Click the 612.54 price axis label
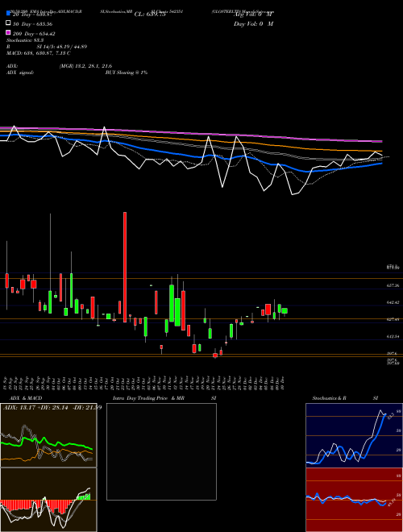Screen dimensions: 403x532 [393, 337]
